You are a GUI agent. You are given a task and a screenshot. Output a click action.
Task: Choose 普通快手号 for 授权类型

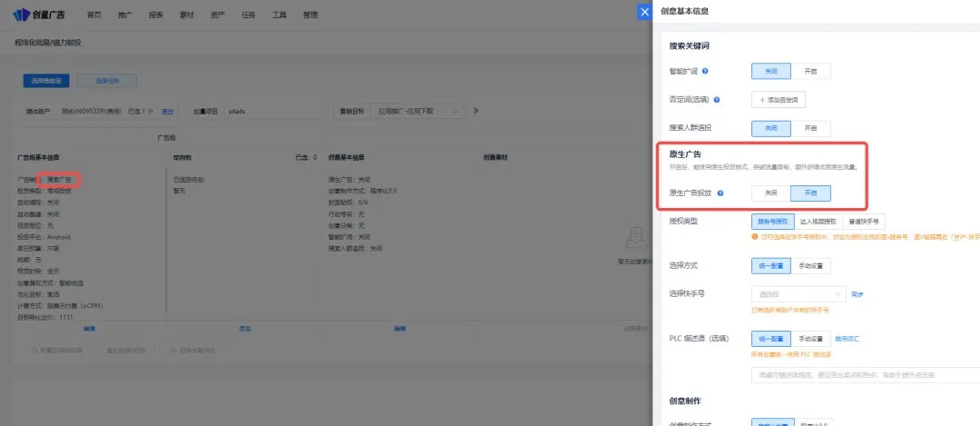(x=864, y=222)
